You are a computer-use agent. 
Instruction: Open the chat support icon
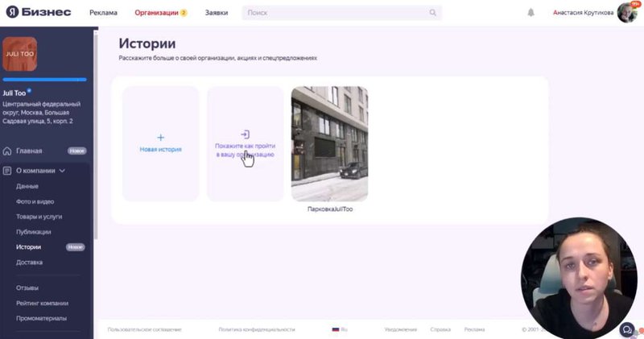pos(626,329)
